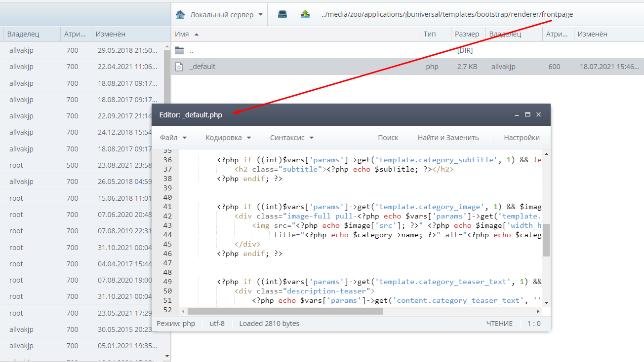Click the editor horizontal scrollbar thumb
The height and width of the screenshot is (362, 644).
[x=285, y=311]
